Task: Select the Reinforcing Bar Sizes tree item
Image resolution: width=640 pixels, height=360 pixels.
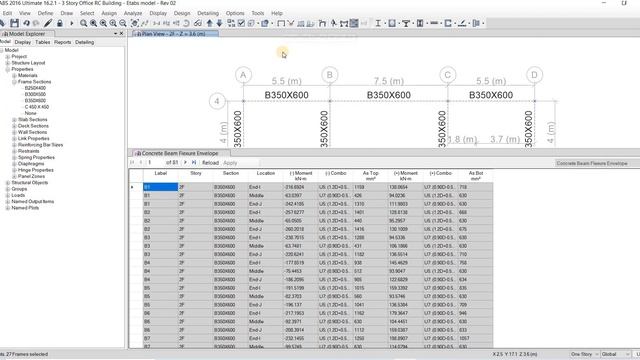Action: pyautogui.click(x=40, y=145)
